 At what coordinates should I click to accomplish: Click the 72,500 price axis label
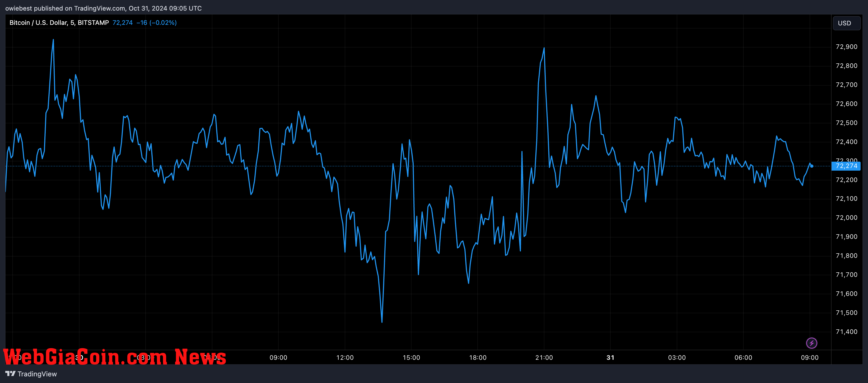click(846, 123)
